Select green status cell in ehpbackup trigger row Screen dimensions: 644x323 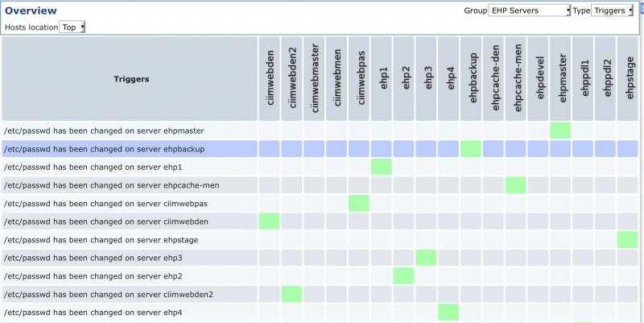pyautogui.click(x=471, y=149)
